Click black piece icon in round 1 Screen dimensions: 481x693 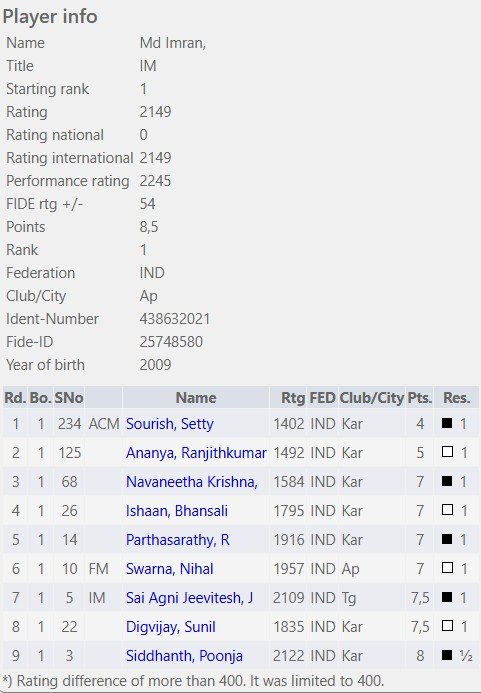(x=447, y=423)
